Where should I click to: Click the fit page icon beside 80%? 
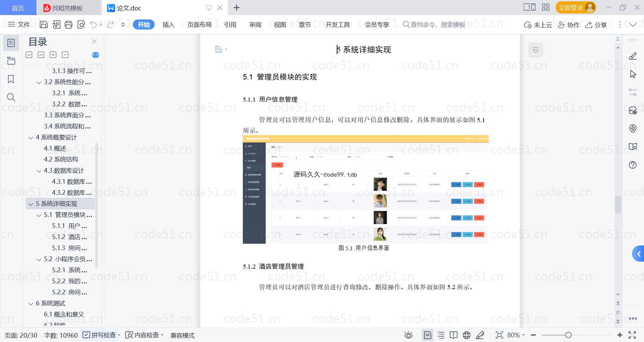(x=499, y=335)
